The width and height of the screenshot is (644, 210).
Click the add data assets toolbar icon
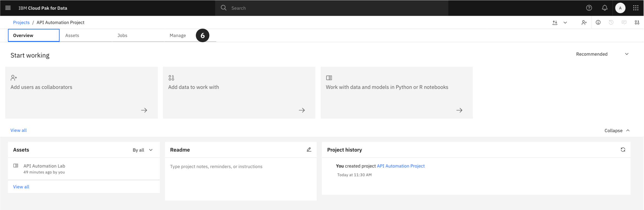[637, 22]
